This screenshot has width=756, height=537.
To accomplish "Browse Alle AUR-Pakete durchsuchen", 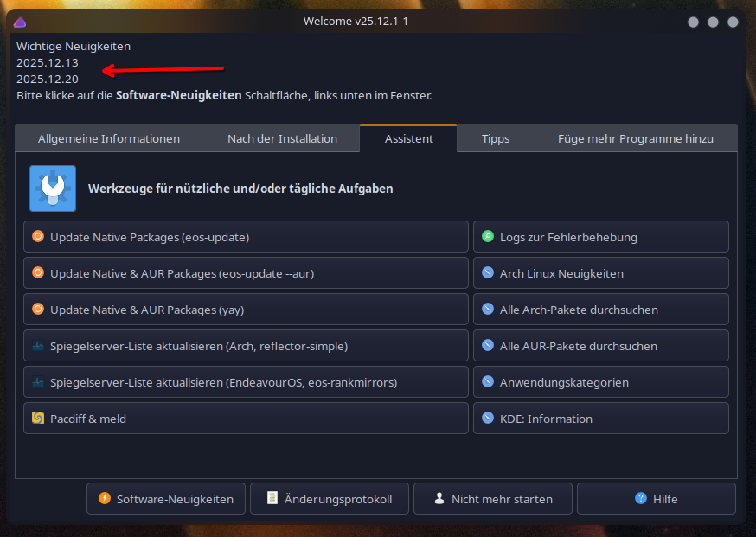I will (600, 346).
